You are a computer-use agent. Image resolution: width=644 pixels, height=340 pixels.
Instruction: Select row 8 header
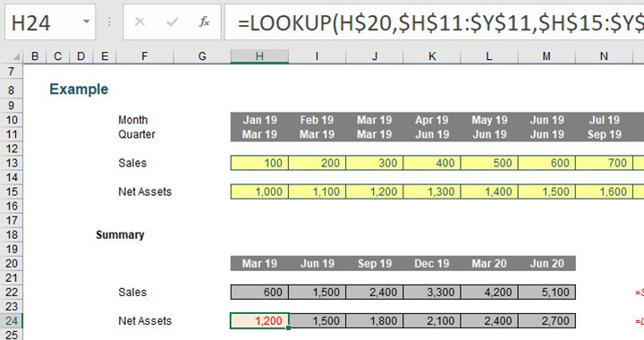click(x=12, y=89)
